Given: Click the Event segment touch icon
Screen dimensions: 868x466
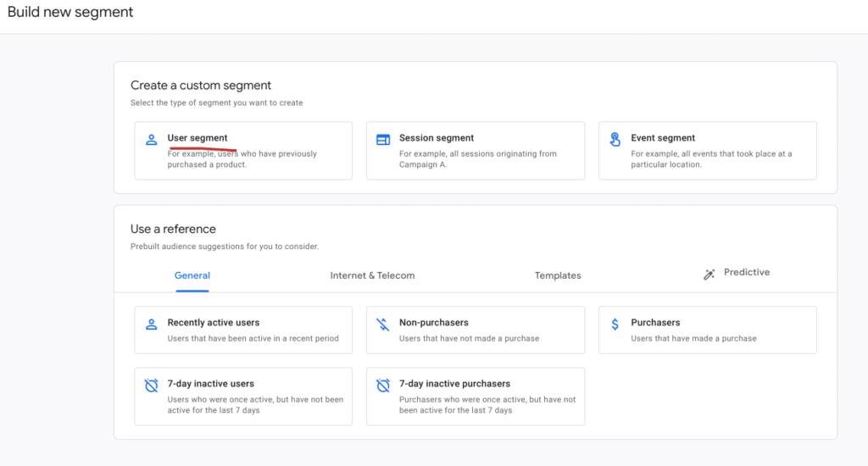Looking at the screenshot, I should tap(615, 140).
